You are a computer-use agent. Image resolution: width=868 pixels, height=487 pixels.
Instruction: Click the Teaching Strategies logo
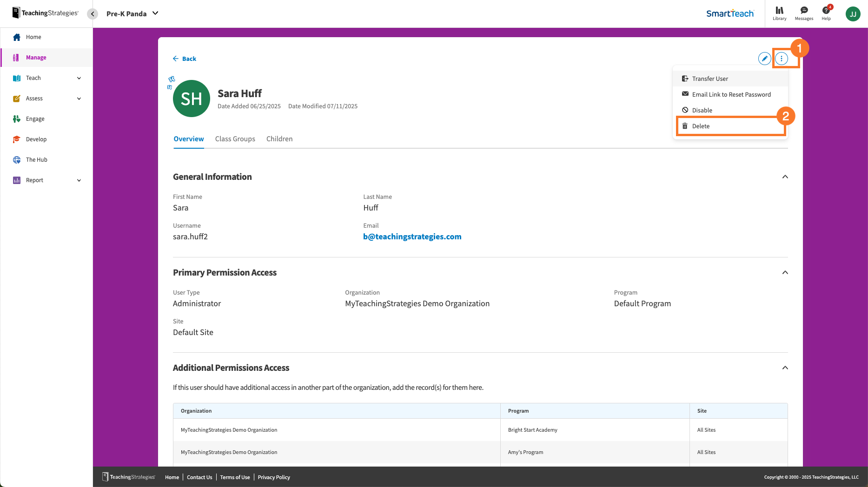click(44, 13)
